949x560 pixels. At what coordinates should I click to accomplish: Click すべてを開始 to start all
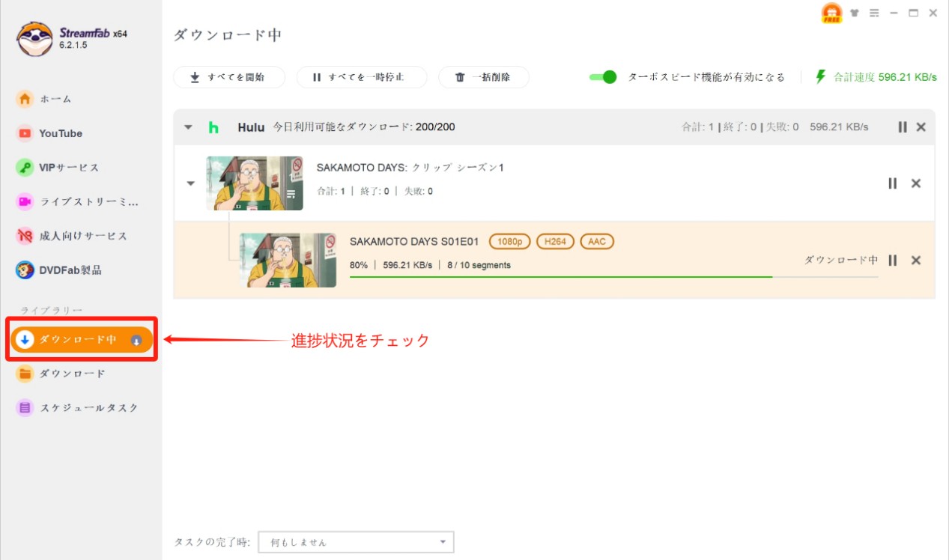[229, 77]
